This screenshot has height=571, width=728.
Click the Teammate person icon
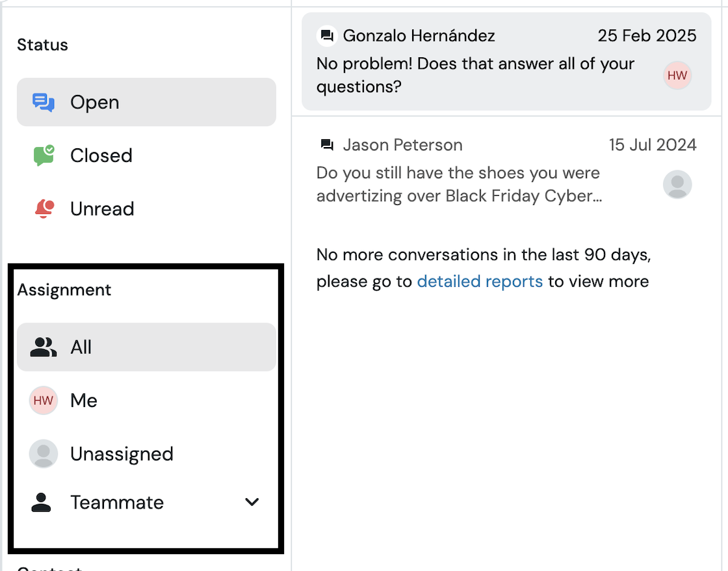(42, 502)
